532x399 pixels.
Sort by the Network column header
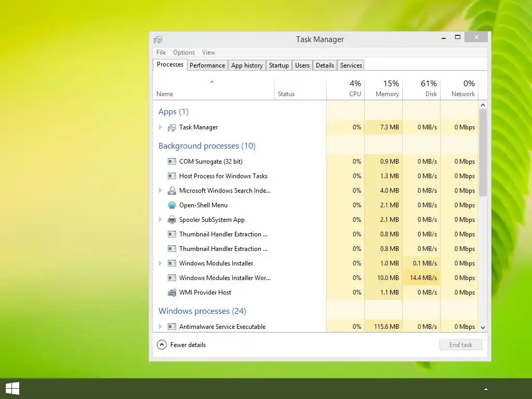459,89
